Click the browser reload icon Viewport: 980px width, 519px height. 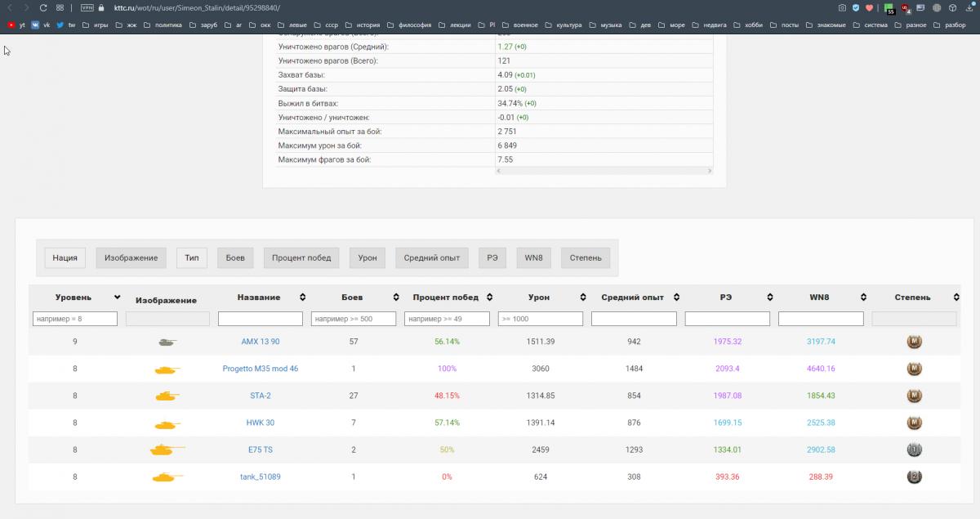tap(43, 7)
